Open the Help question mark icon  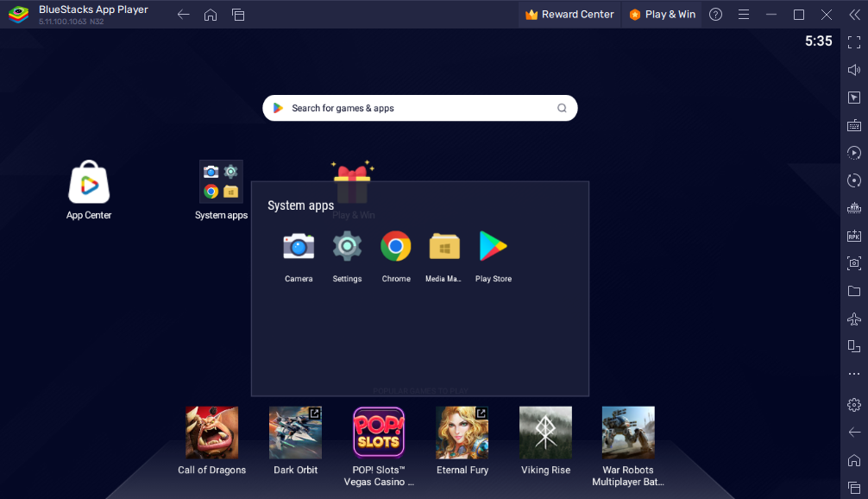[716, 15]
